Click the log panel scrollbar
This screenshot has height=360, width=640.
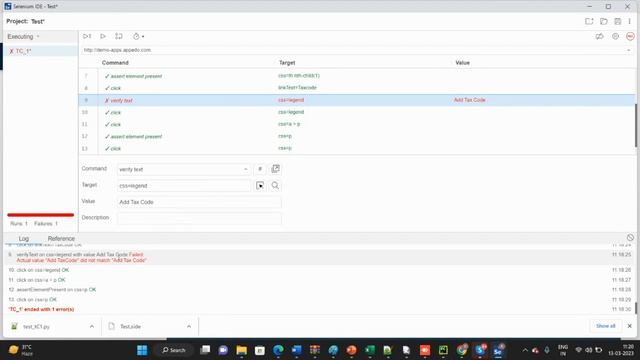pos(636,308)
